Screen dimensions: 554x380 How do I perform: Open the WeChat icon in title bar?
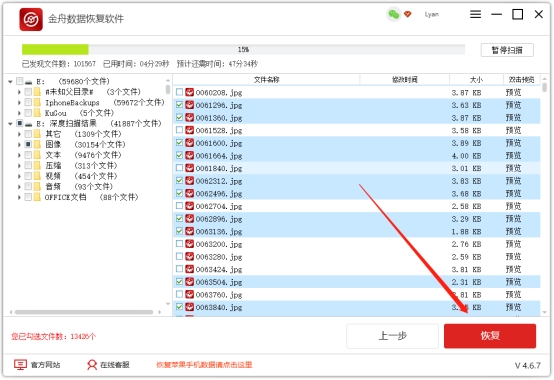coord(394,14)
